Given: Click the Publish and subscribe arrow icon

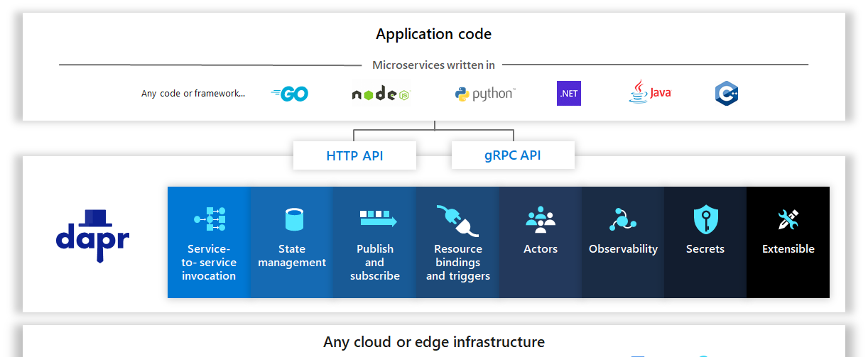Looking at the screenshot, I should click(377, 219).
